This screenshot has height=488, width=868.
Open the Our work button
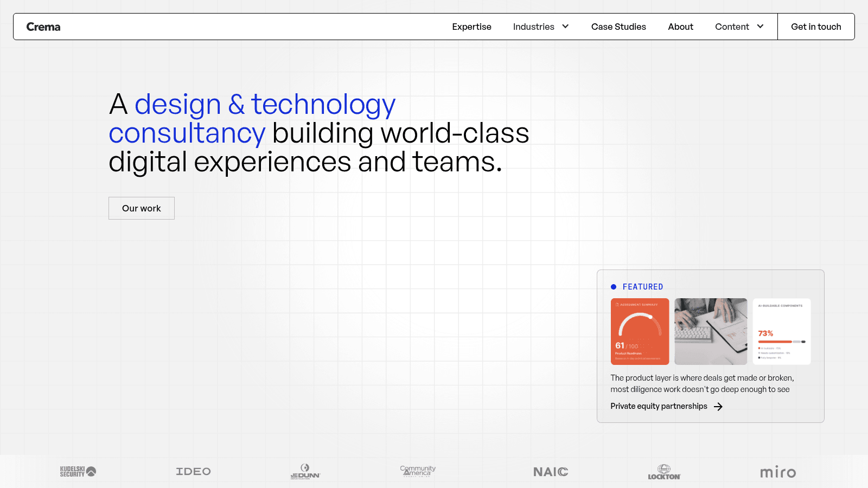point(142,208)
